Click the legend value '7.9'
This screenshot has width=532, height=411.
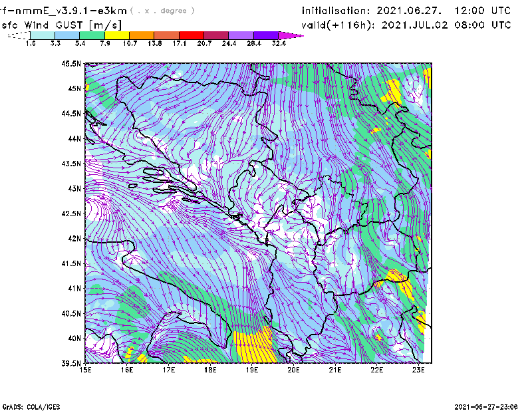[x=105, y=43]
